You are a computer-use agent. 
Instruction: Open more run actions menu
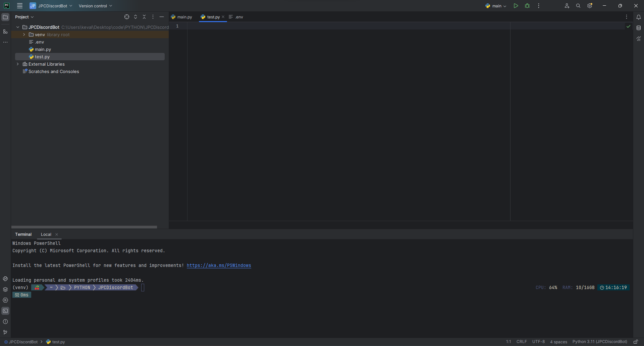point(539,6)
